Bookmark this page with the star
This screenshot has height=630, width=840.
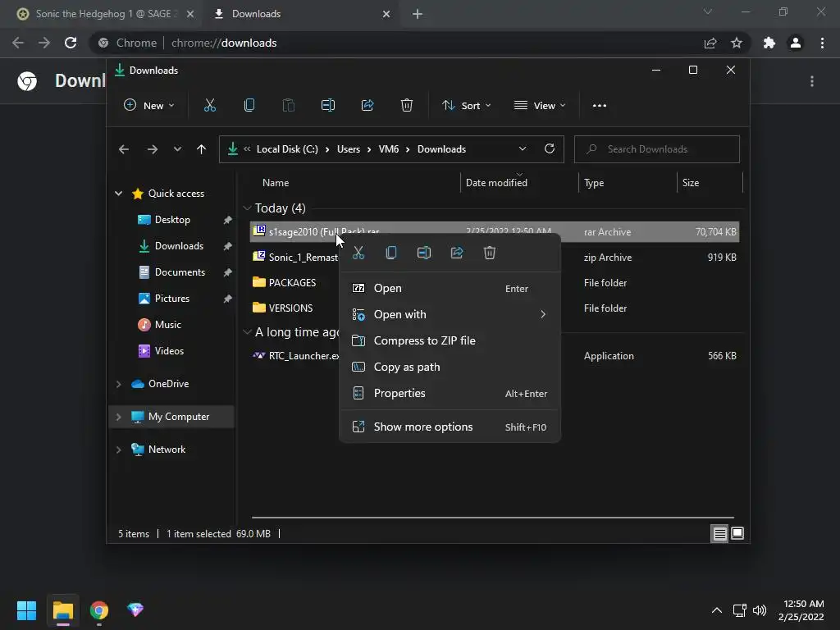click(x=737, y=43)
